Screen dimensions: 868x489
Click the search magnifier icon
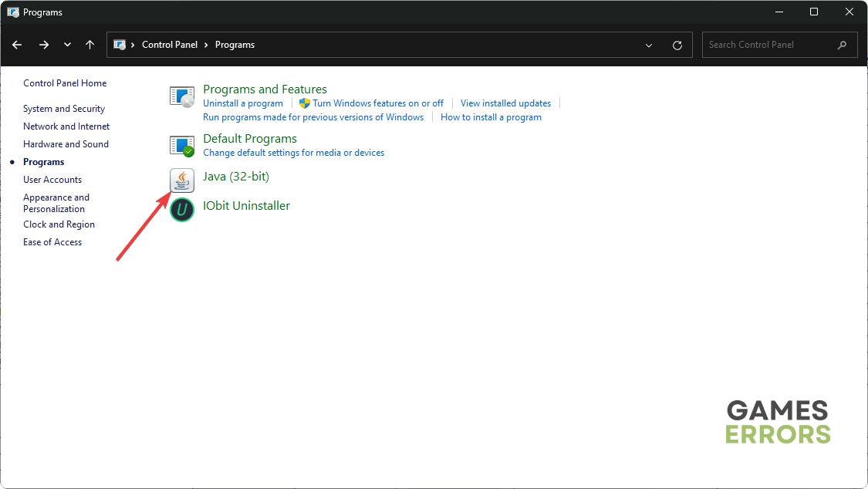click(842, 45)
